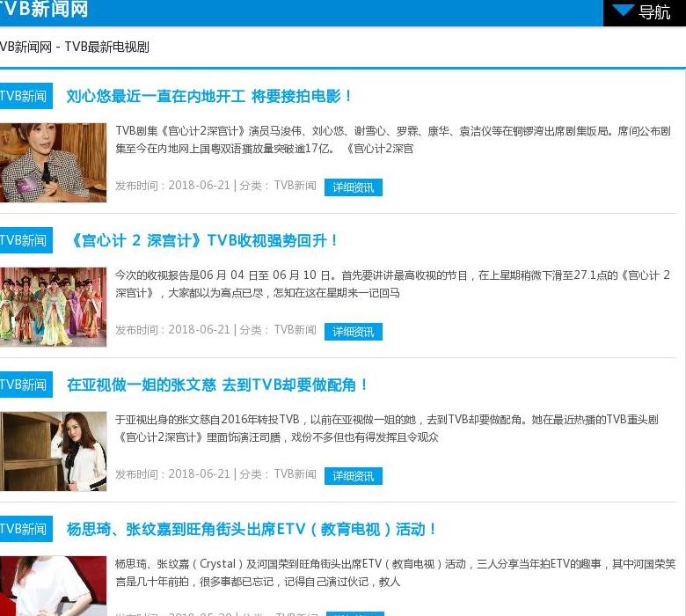Go to TVB新闻网 site logo
The width and height of the screenshot is (686, 616).
[44, 9]
